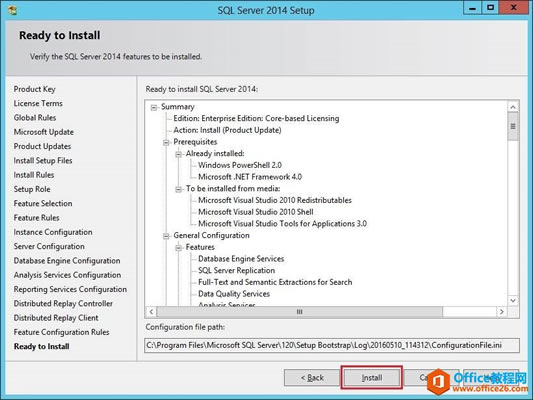Screen dimensions: 533x400
Task: Go back with the Back button
Action: point(312,378)
